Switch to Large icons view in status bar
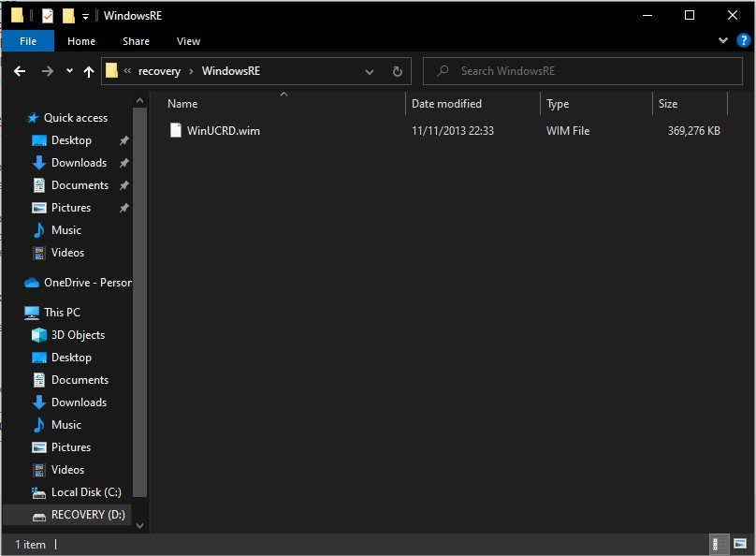This screenshot has height=556, width=756. point(740,544)
